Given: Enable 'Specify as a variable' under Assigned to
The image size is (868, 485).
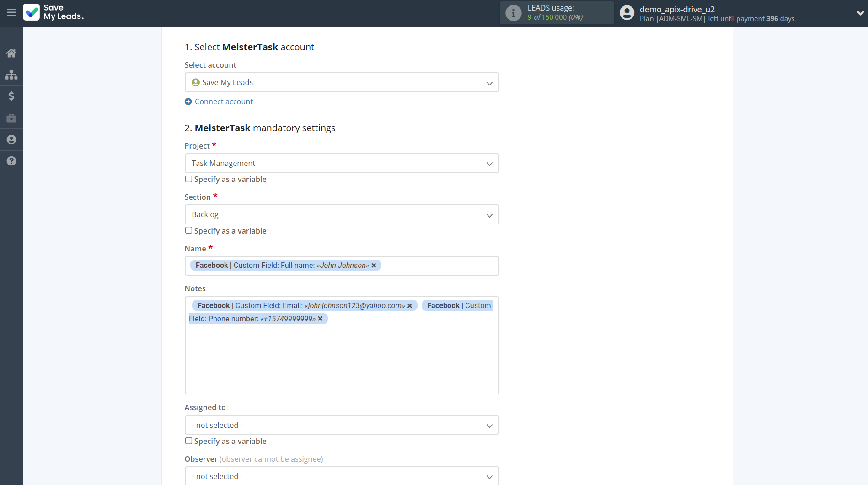Looking at the screenshot, I should pos(188,440).
